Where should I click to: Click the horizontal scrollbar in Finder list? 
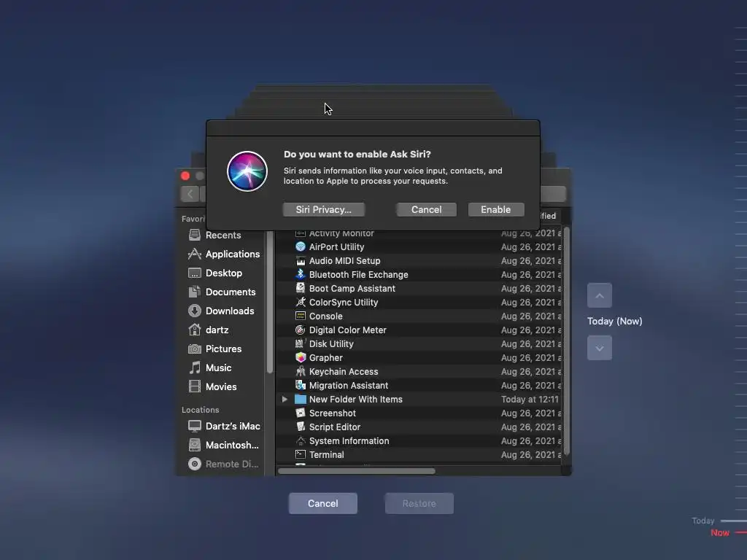(x=356, y=471)
